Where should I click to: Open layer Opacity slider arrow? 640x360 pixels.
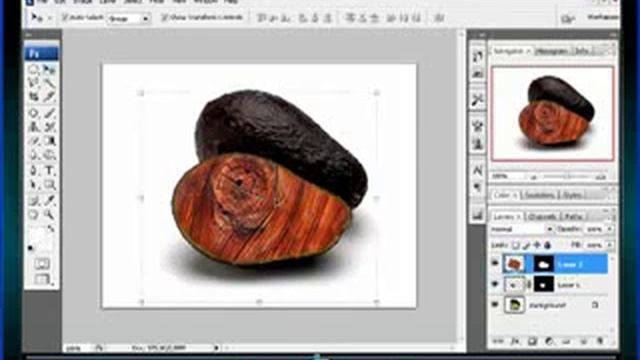(x=609, y=230)
